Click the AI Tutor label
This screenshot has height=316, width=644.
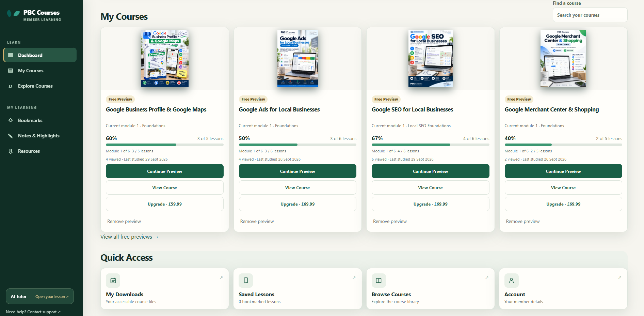tap(18, 297)
